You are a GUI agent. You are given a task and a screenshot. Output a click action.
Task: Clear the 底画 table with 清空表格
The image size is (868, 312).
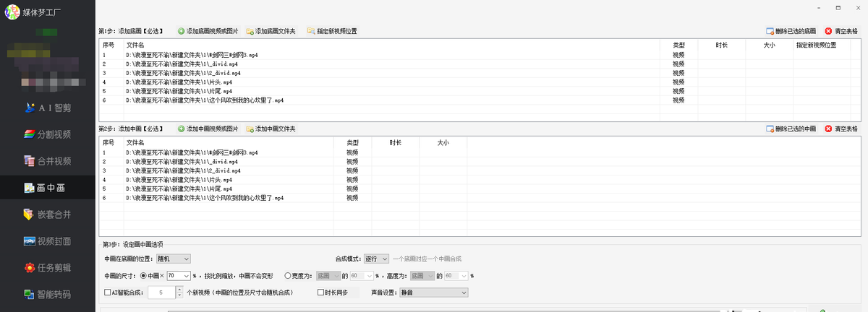coord(841,31)
